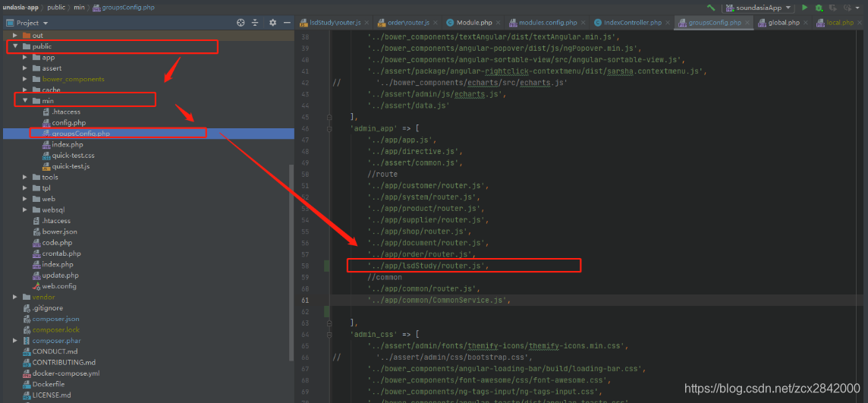The height and width of the screenshot is (403, 868).
Task: Select docker-compose.yml file
Action: (x=66, y=373)
